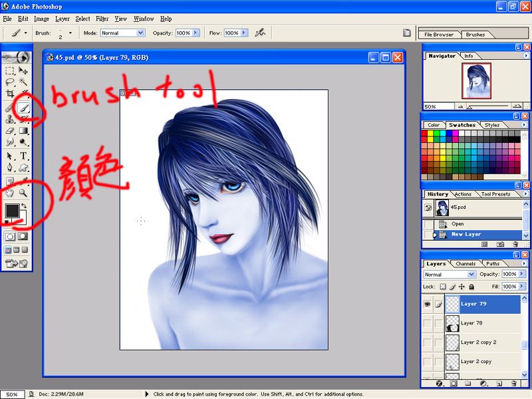This screenshot has height=399, width=532.
Task: Toggle lock all padlock
Action: tap(471, 287)
